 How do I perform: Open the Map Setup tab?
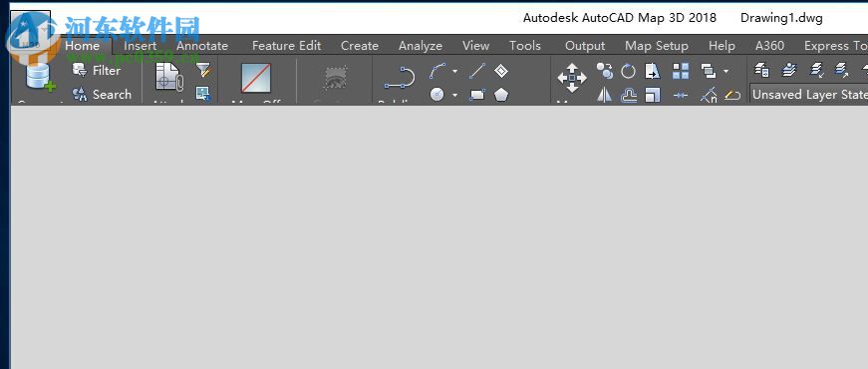pos(657,46)
